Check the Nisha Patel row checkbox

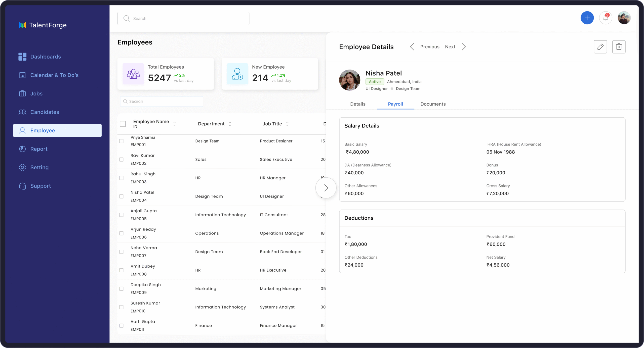click(x=122, y=196)
